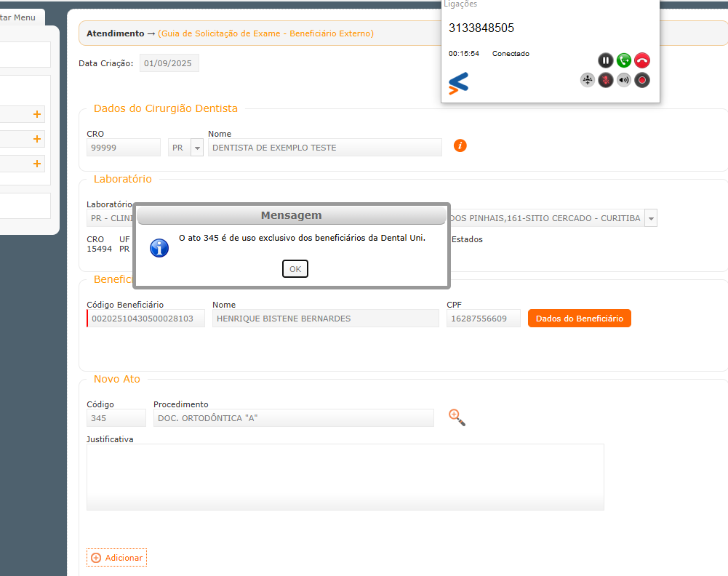Start a conference call
The height and width of the screenshot is (576, 728).
pyautogui.click(x=588, y=80)
